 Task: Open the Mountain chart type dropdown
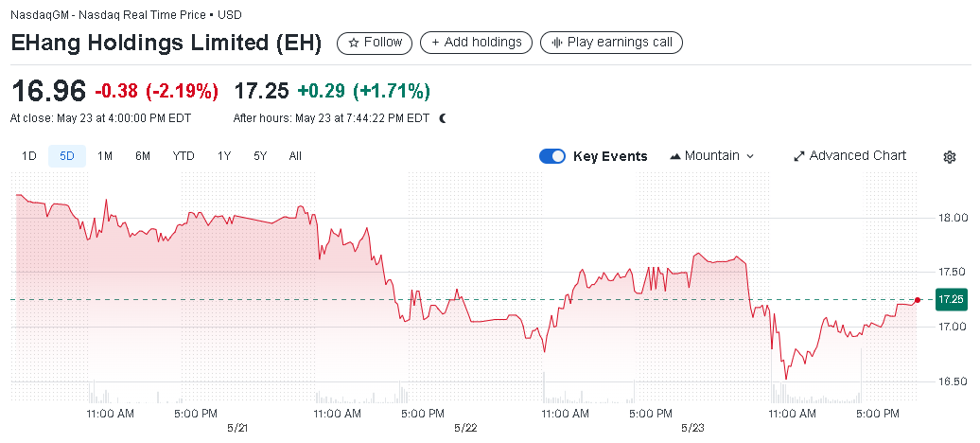pos(711,156)
